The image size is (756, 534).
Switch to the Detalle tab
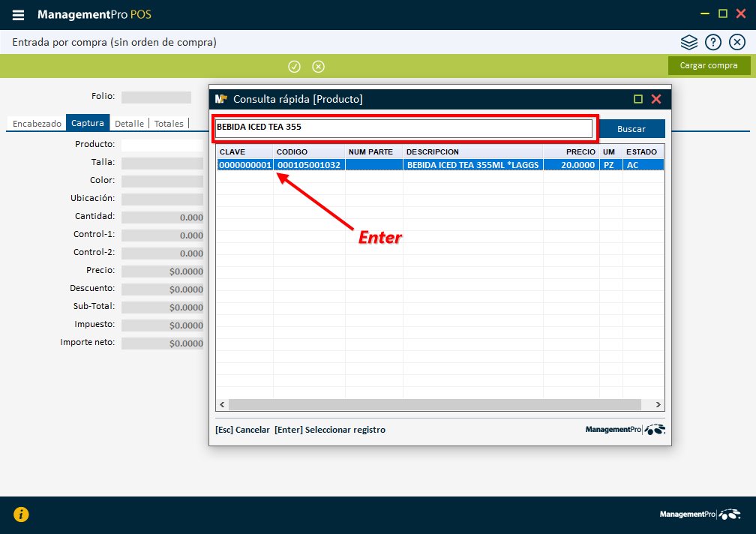point(129,124)
